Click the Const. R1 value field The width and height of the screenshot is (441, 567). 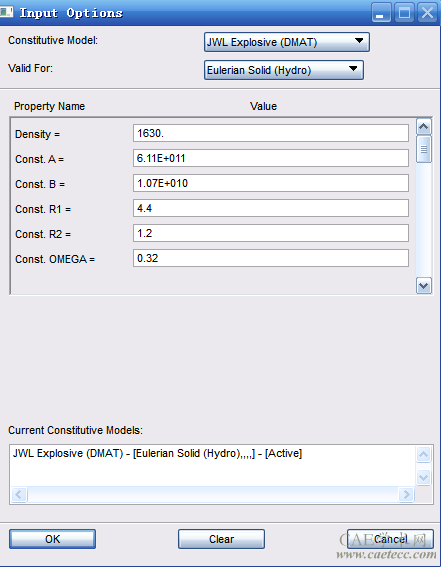tap(271, 208)
